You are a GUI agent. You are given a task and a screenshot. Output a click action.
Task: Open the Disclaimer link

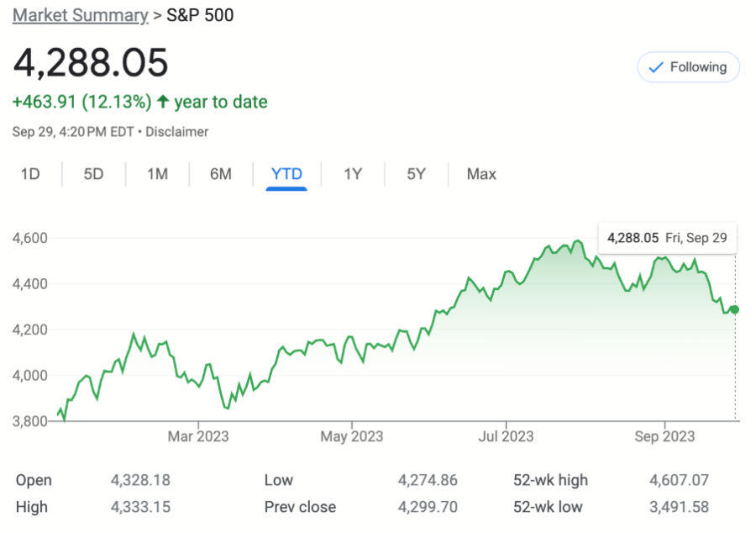click(177, 132)
